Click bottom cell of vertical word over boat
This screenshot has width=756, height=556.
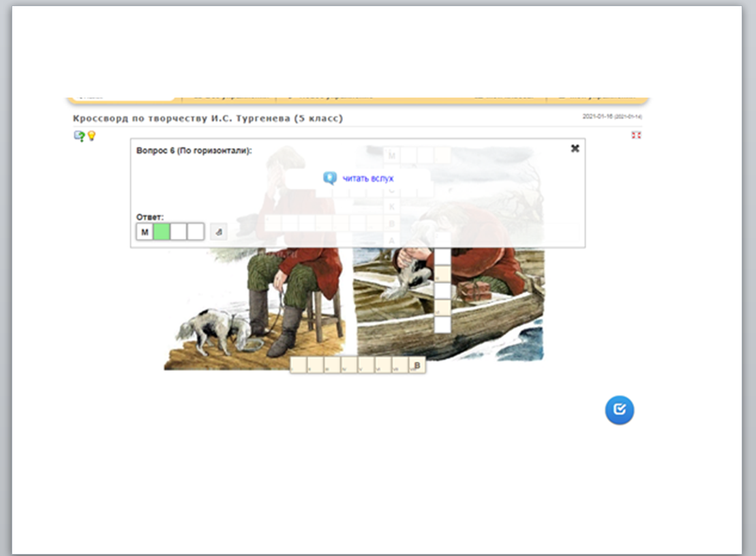coord(442,325)
